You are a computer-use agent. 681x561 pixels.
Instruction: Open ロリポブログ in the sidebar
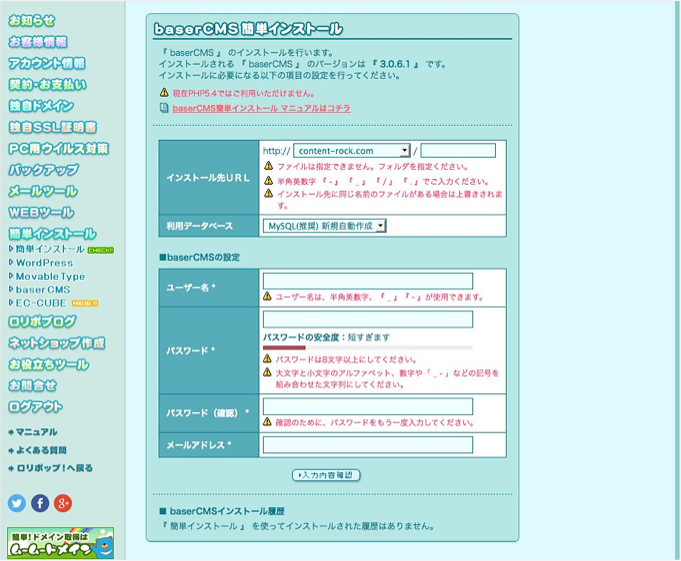click(42, 321)
